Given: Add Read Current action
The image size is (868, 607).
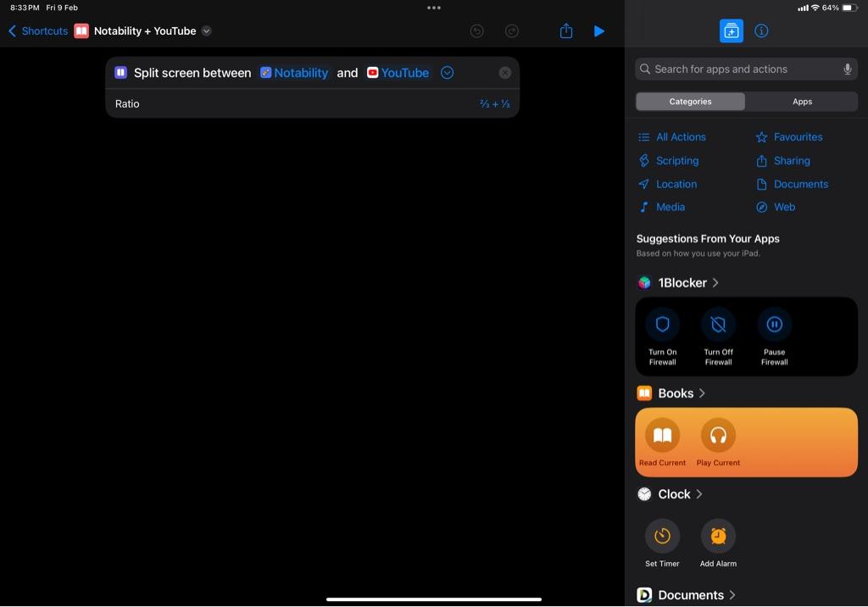Looking at the screenshot, I should tap(662, 443).
